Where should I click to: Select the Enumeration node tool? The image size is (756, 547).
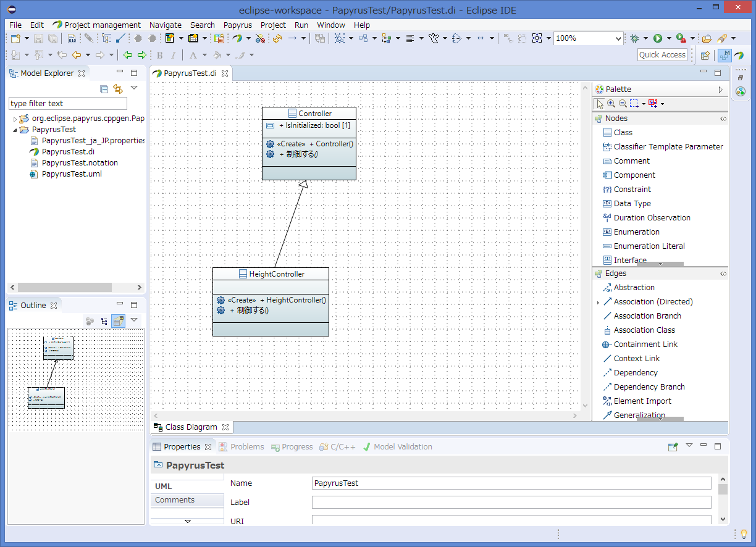click(x=636, y=232)
